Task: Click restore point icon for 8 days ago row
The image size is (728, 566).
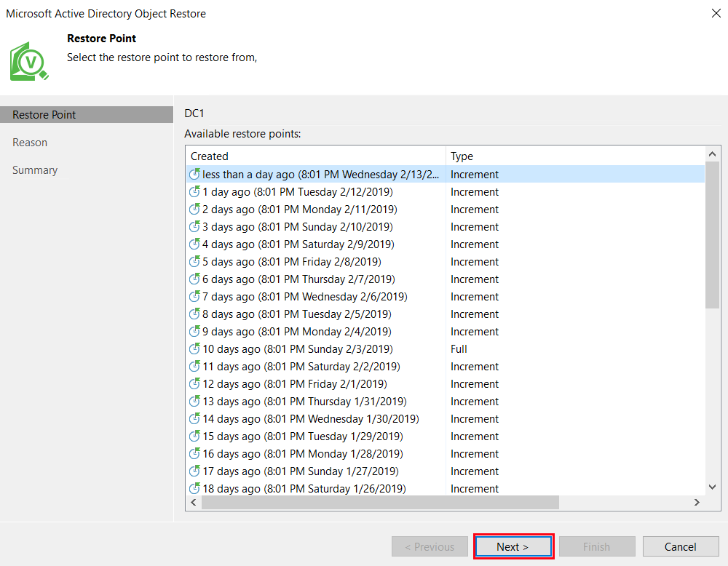Action: tap(194, 314)
